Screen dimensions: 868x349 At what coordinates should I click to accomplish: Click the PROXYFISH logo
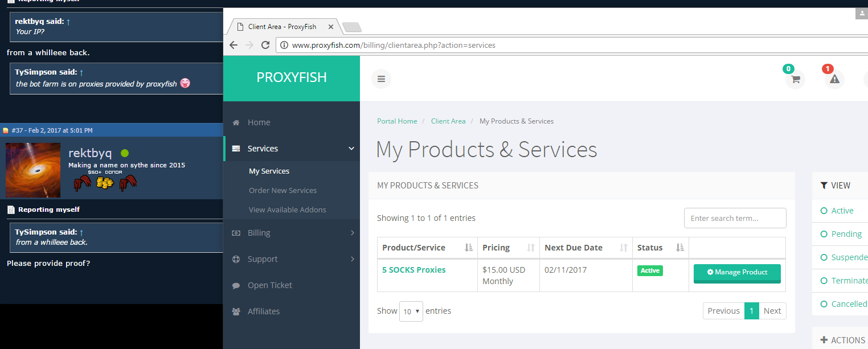coord(292,77)
